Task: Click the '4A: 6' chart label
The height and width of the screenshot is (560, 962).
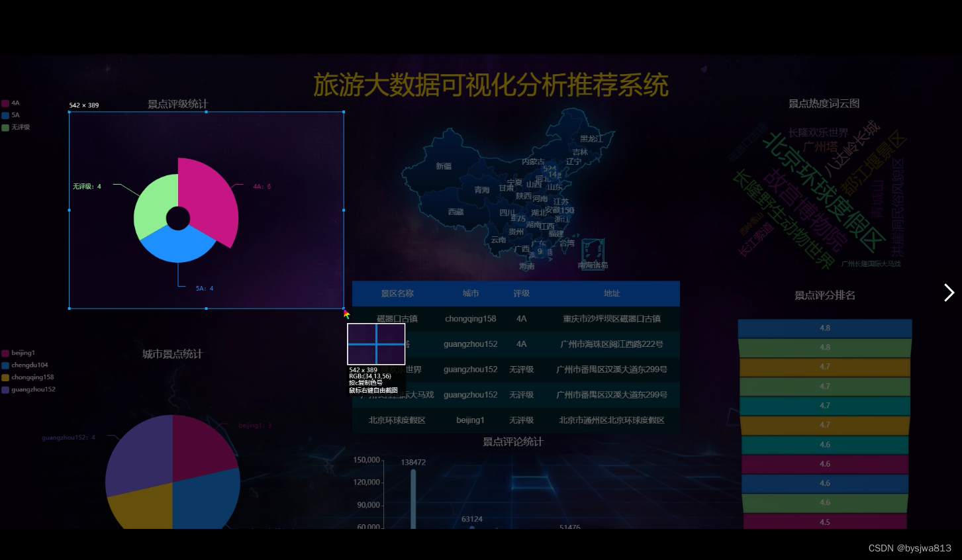Action: coord(262,187)
